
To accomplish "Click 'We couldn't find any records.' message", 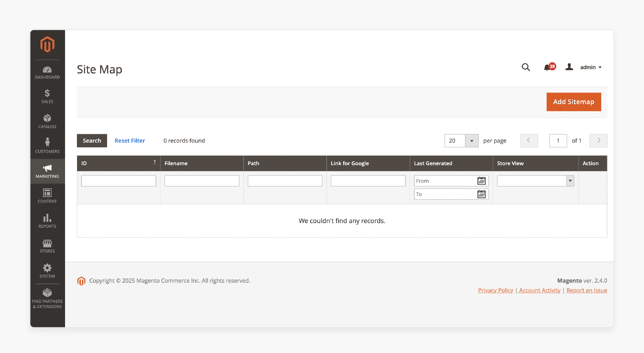I will tap(342, 221).
